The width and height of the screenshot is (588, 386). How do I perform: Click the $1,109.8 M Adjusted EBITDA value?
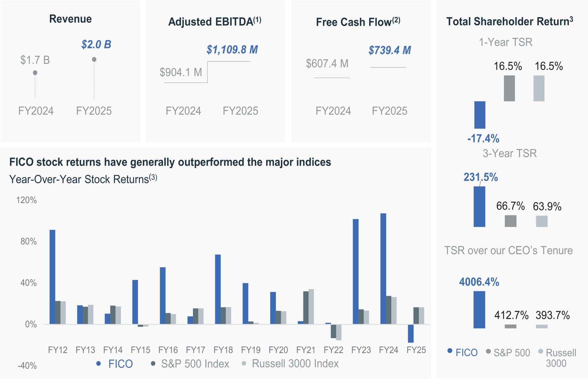click(232, 50)
